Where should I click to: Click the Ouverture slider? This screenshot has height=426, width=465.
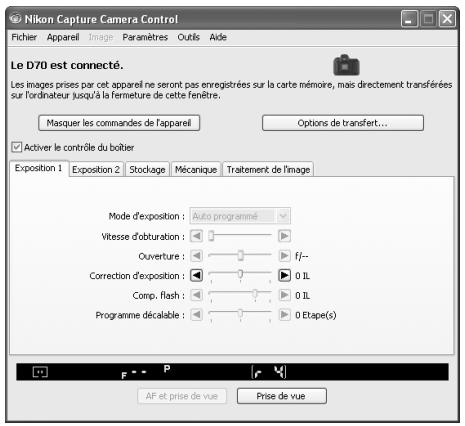(x=240, y=256)
